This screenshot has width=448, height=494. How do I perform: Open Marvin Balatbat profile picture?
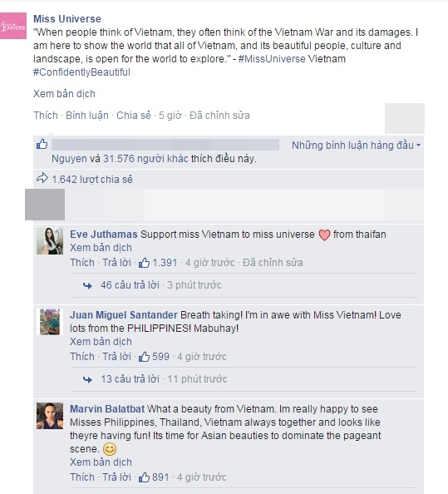[x=50, y=416]
